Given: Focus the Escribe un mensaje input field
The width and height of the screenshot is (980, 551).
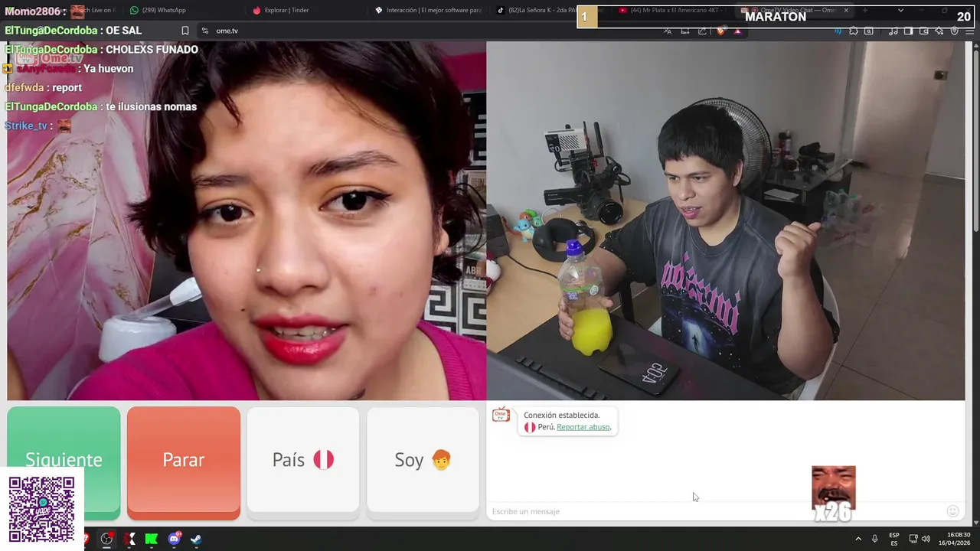Looking at the screenshot, I should (x=716, y=511).
